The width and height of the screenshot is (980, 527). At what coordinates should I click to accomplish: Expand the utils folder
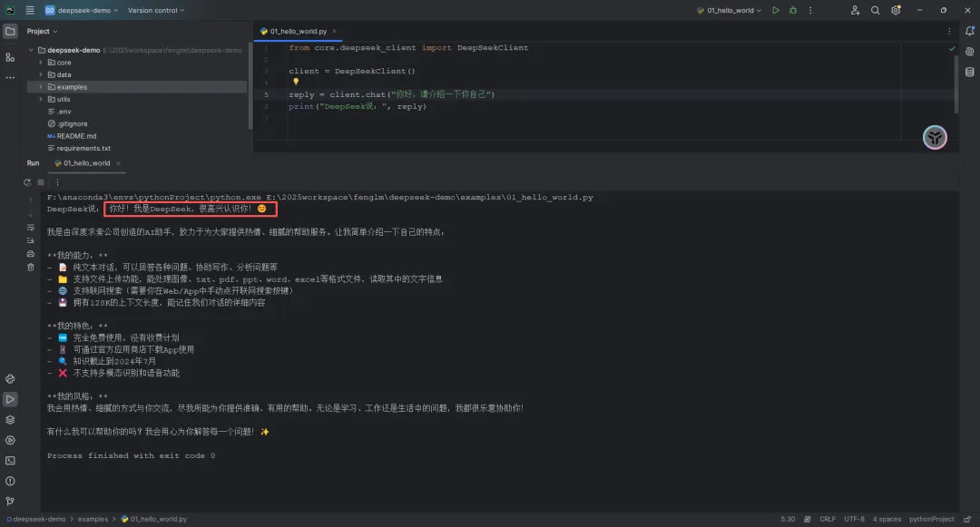[41, 99]
